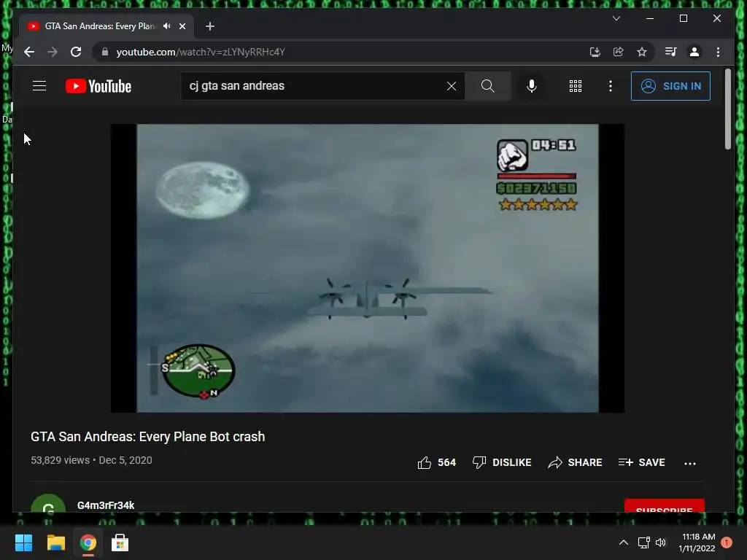
Task: Click the 53,829 views date line
Action: [x=91, y=461]
